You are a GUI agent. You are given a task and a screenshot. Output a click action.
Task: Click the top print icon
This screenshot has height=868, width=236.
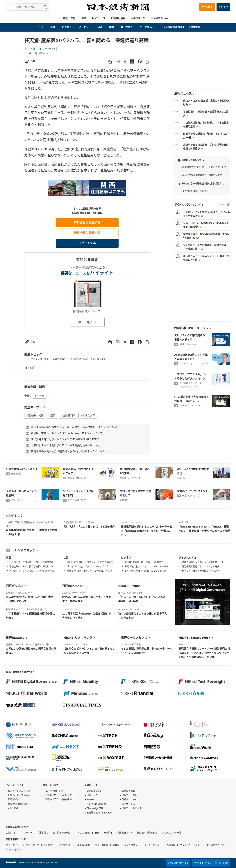(x=110, y=62)
